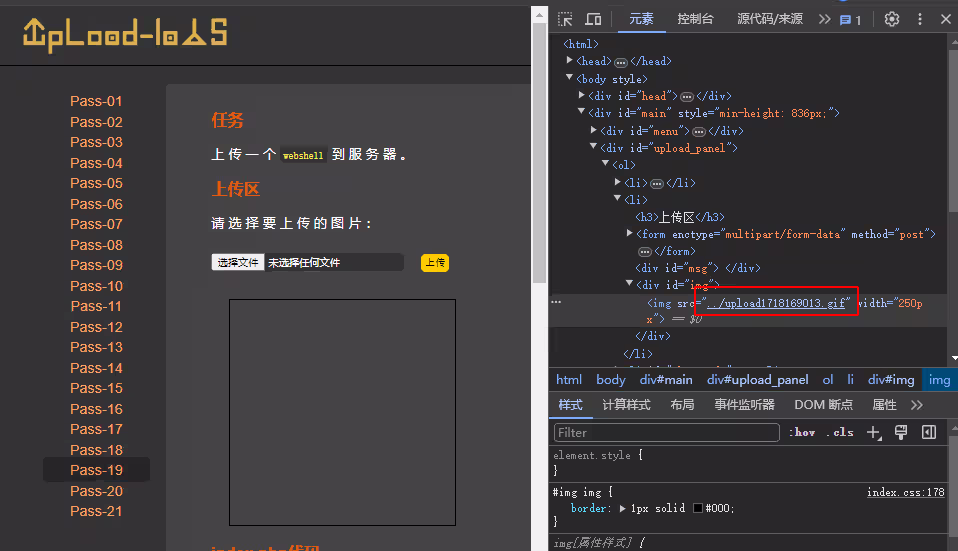Image resolution: width=958 pixels, height=551 pixels.
Task: Open Pass-18 in the sidebar
Action: coord(96,450)
